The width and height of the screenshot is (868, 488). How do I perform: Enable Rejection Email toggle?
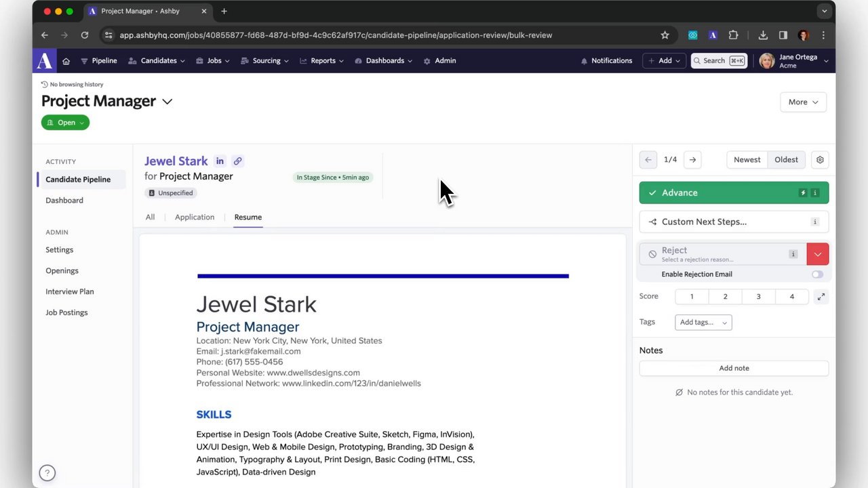coord(817,274)
